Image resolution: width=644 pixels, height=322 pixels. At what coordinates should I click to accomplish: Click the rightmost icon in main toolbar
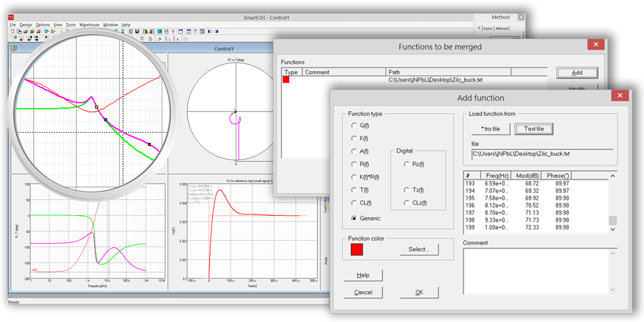[216, 31]
